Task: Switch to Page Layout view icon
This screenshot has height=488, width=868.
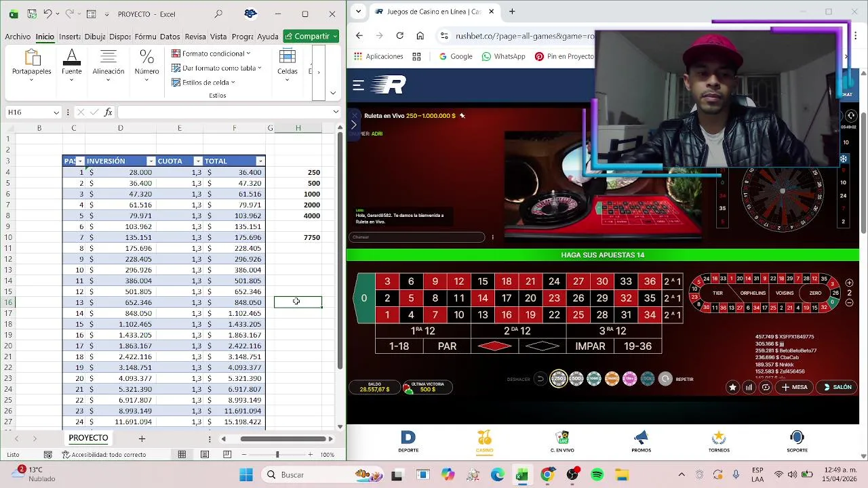Action: point(204,455)
